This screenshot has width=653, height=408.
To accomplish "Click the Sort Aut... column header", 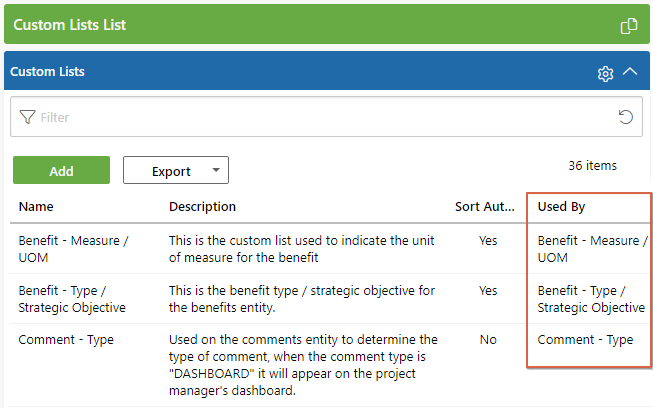I will pyautogui.click(x=484, y=206).
